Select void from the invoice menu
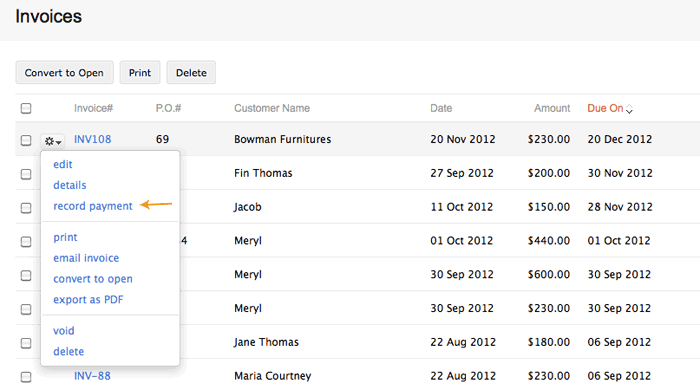This screenshot has width=700, height=390. pyautogui.click(x=63, y=331)
